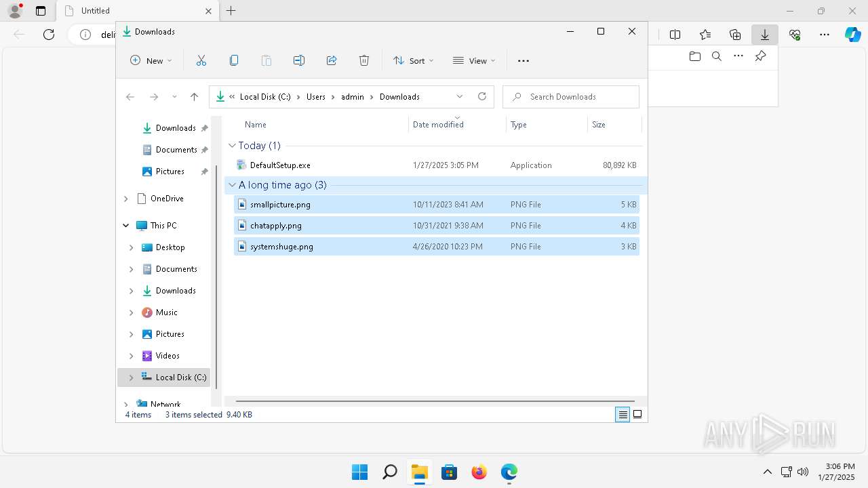Select the Untitled tab in Edge

pyautogui.click(x=136, y=11)
